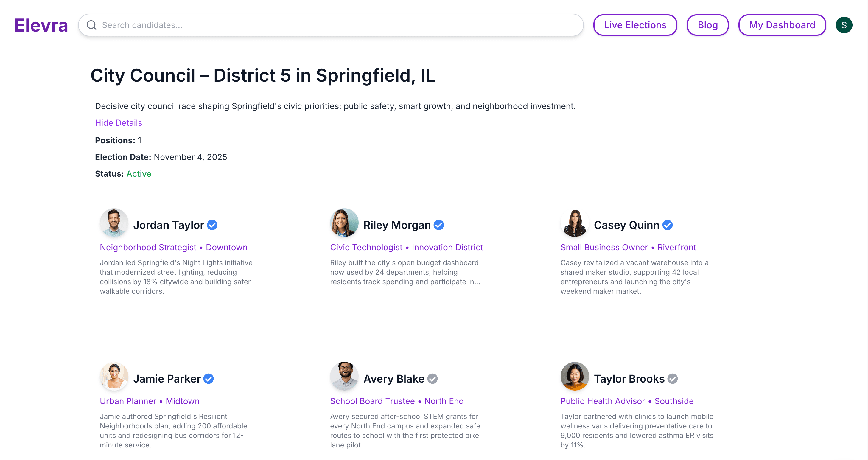
Task: Open Jordan Taylor's profile photo
Action: [x=114, y=223]
